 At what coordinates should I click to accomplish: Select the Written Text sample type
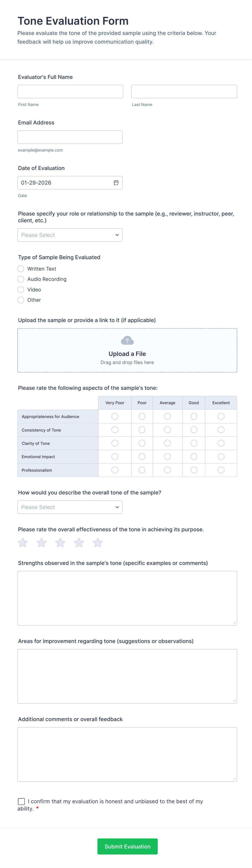(21, 269)
